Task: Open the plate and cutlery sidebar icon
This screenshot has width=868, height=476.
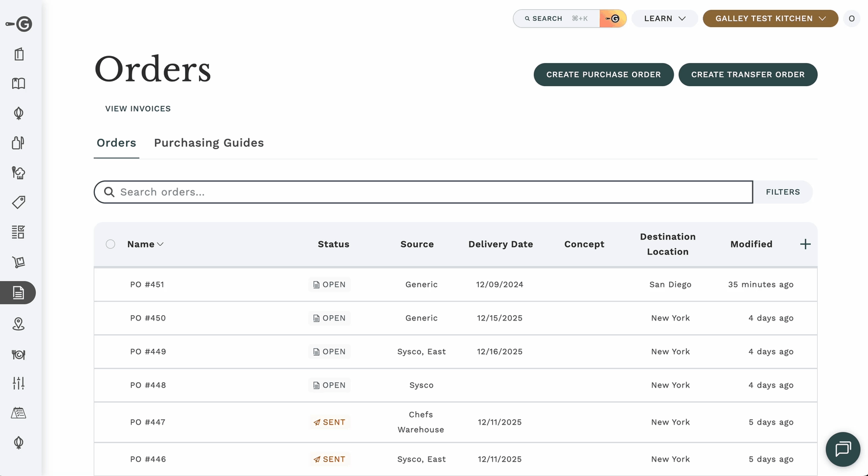Action: pyautogui.click(x=19, y=354)
